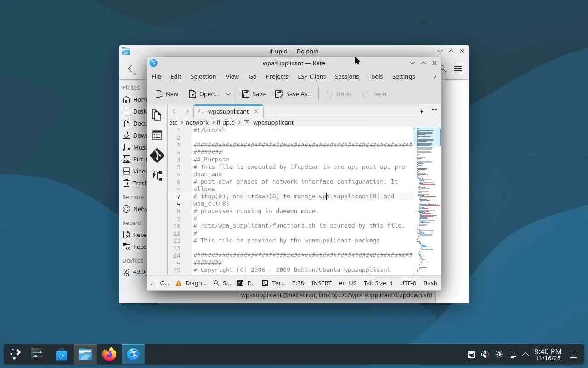The width and height of the screenshot is (588, 368).
Task: Click the 7:38 cursor position indicator
Action: pos(298,283)
